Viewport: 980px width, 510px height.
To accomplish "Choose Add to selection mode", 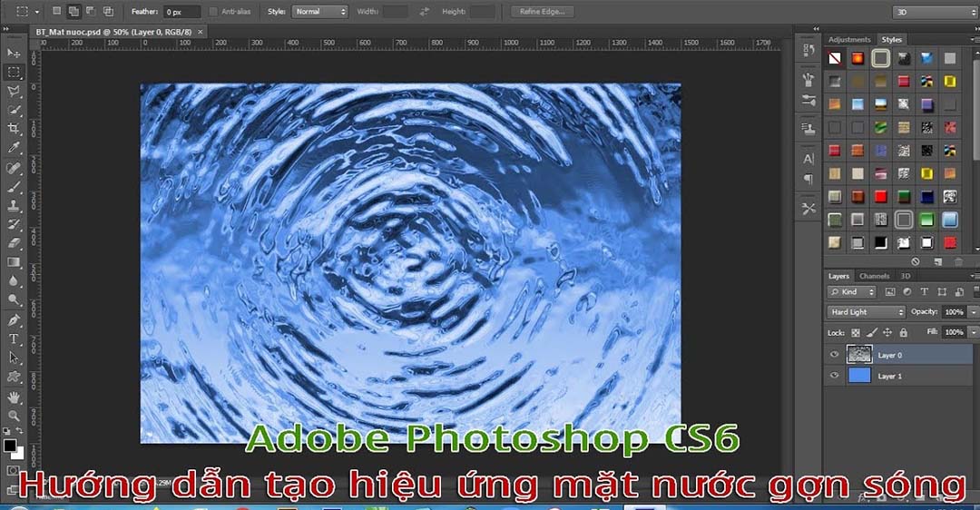I will (x=73, y=11).
